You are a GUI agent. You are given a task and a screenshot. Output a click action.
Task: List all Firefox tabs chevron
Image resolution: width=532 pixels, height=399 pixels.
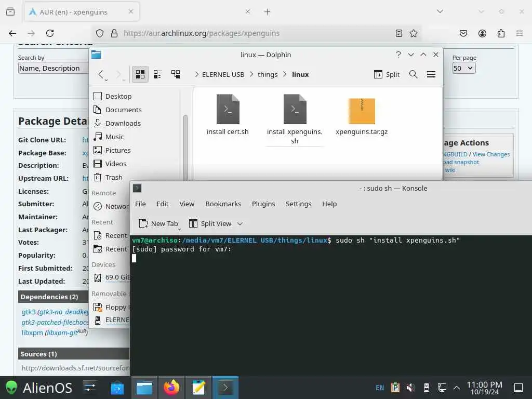pos(440,11)
